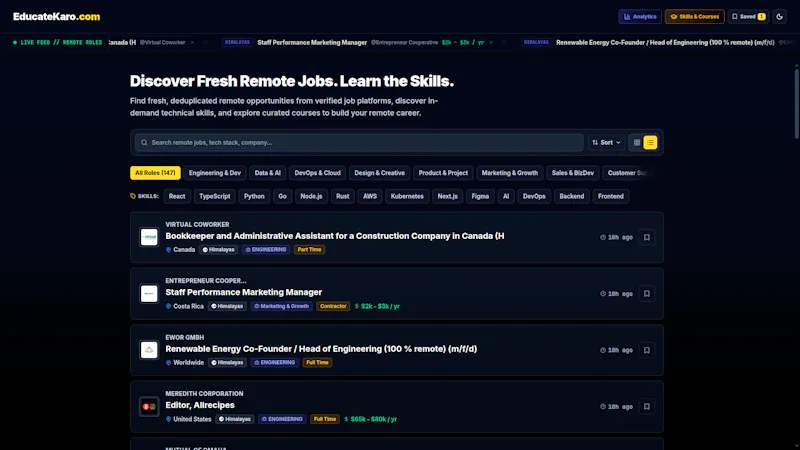Viewport: 800px width, 450px height.
Task: Click the Costa Rica location pin icon
Action: [168, 307]
